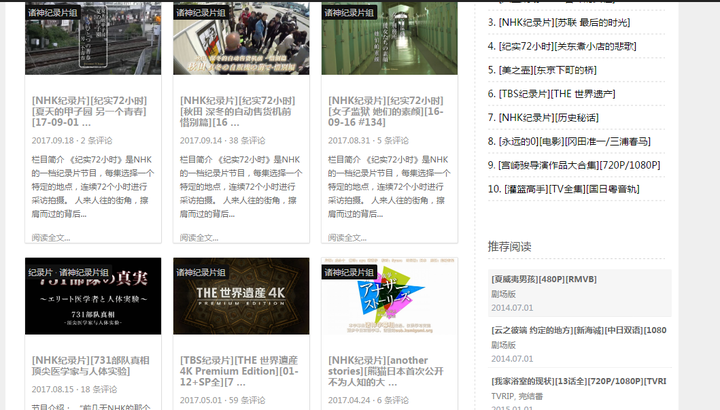720x410 pixels.
Task: Open the 女子监狱 card thumbnail
Action: point(389,38)
